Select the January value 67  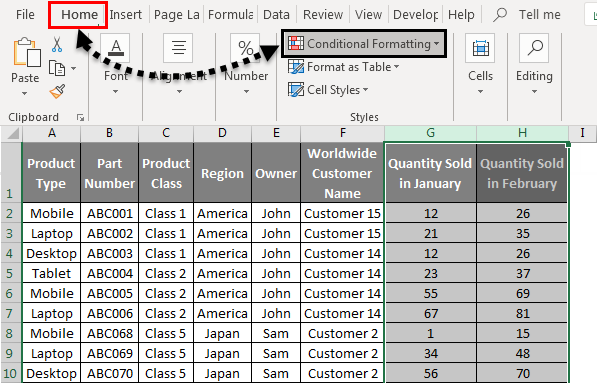431,313
